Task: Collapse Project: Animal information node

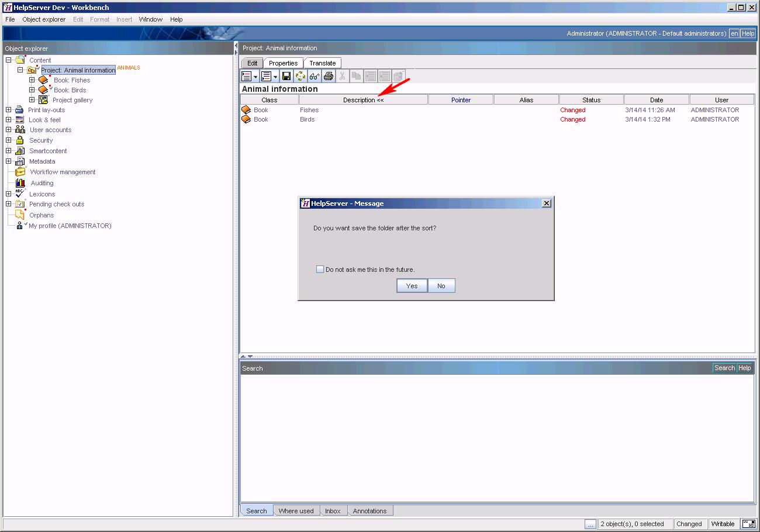Action: click(20, 70)
